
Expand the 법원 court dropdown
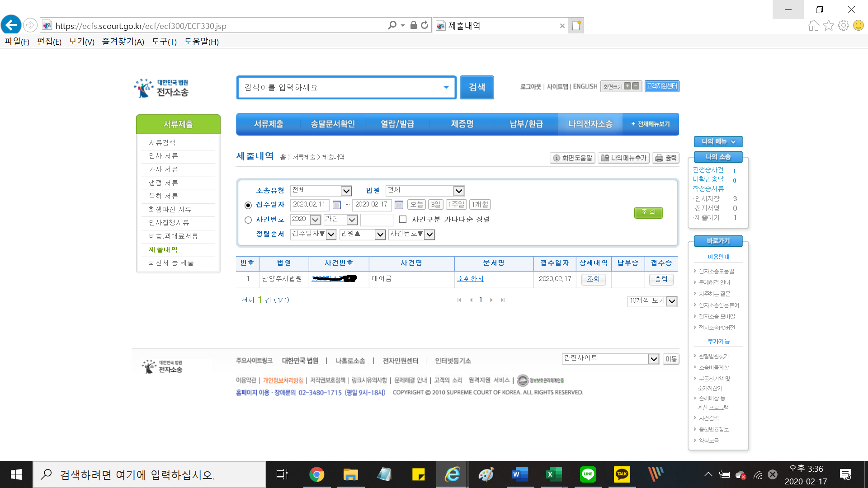click(x=458, y=191)
